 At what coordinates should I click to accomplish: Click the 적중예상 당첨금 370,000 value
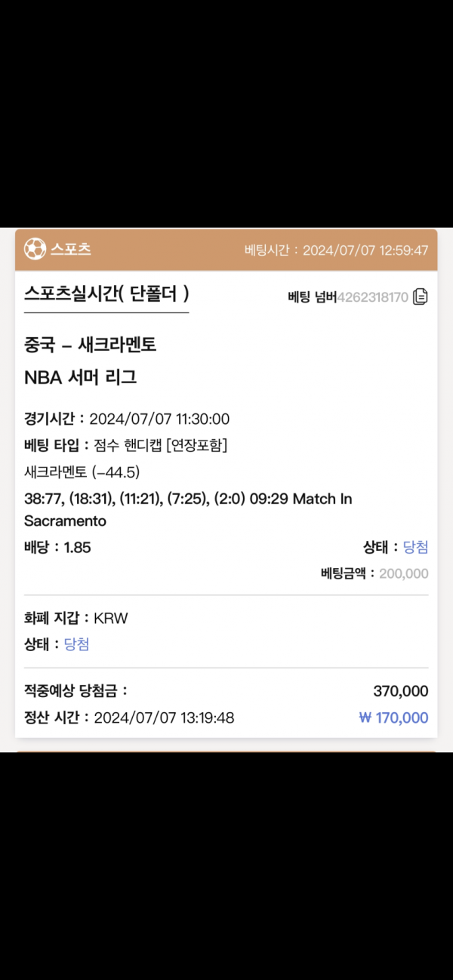point(401,691)
